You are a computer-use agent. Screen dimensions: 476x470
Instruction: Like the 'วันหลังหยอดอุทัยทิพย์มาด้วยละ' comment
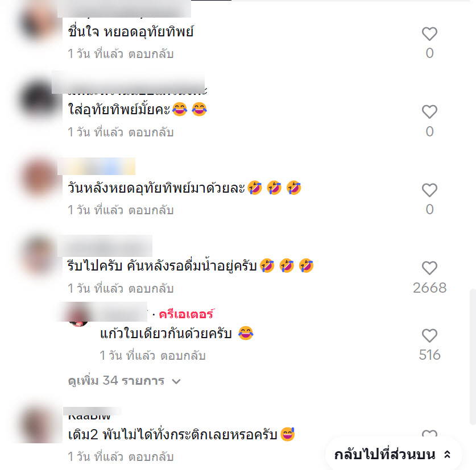click(429, 190)
